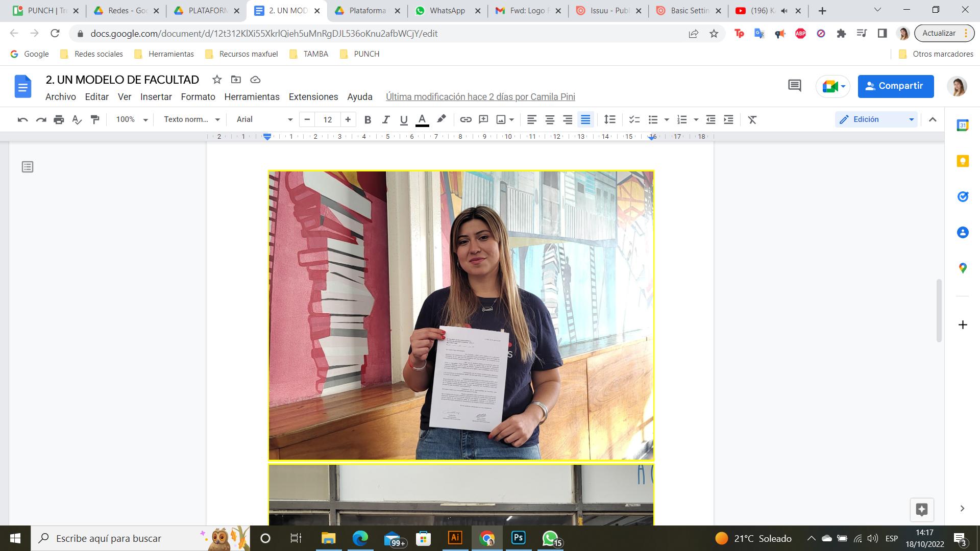Toggle bold formatting
The width and height of the screenshot is (980, 551).
[x=367, y=119]
